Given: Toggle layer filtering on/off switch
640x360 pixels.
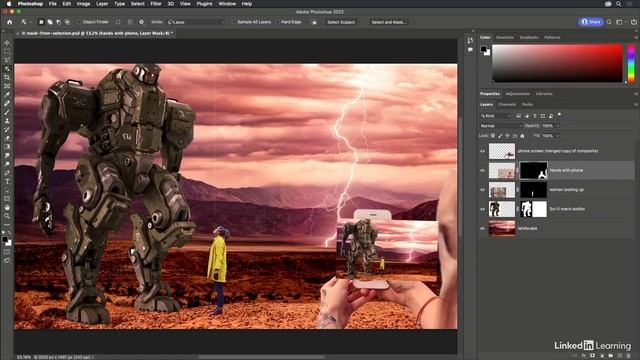Looking at the screenshot, I should tap(559, 115).
